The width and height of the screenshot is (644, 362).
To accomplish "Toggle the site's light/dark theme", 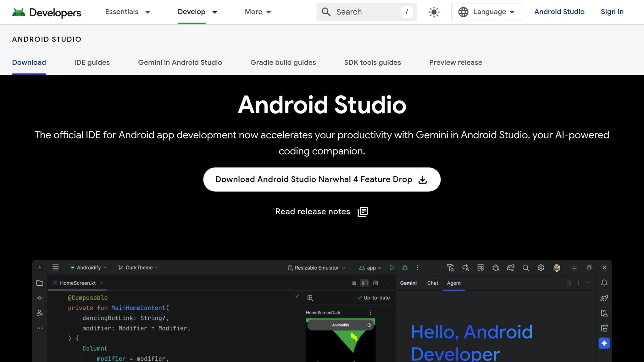I will [434, 12].
